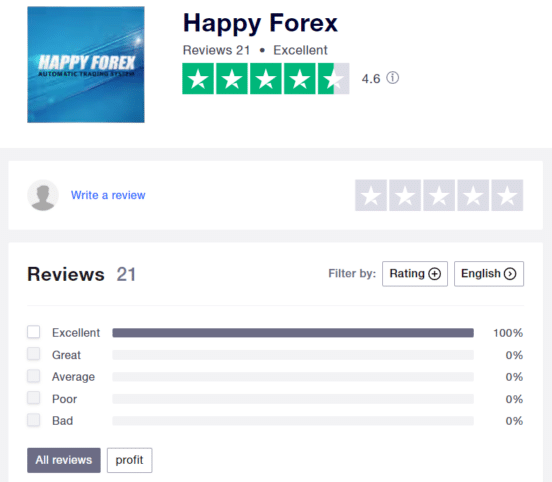
Task: Click the Great rating progress bar
Action: [293, 355]
